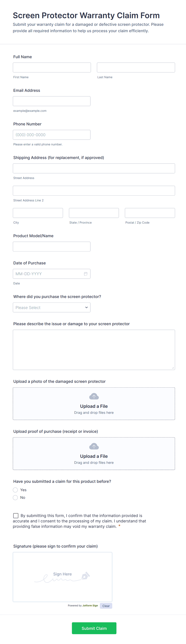Click the dropdown chevron for purchase location

(x=86, y=308)
